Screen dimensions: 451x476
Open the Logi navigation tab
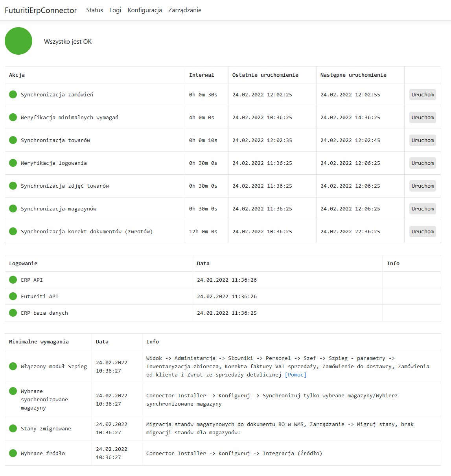115,10
